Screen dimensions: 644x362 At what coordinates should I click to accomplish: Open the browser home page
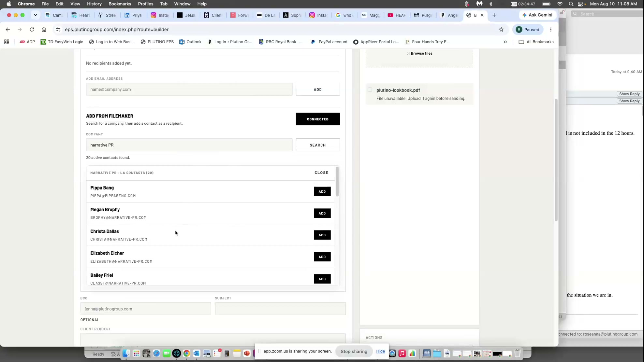pyautogui.click(x=44, y=30)
